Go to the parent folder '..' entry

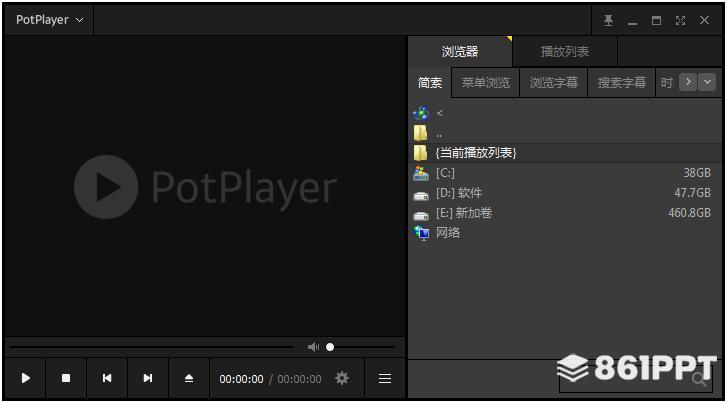point(566,134)
